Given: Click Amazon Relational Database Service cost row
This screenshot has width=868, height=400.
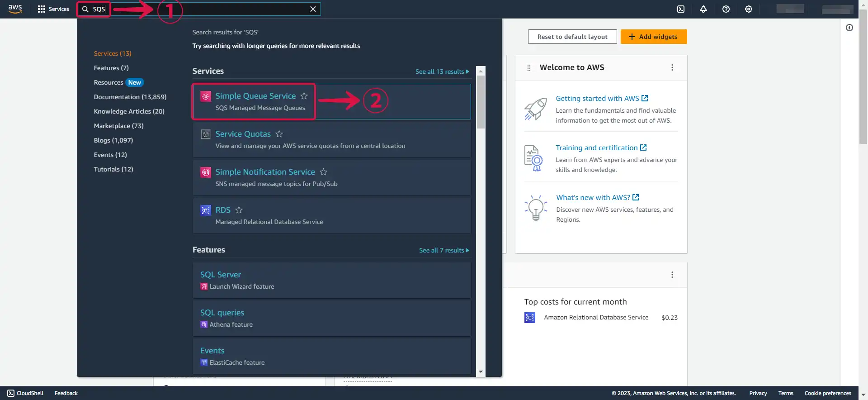Looking at the screenshot, I should pos(601,318).
